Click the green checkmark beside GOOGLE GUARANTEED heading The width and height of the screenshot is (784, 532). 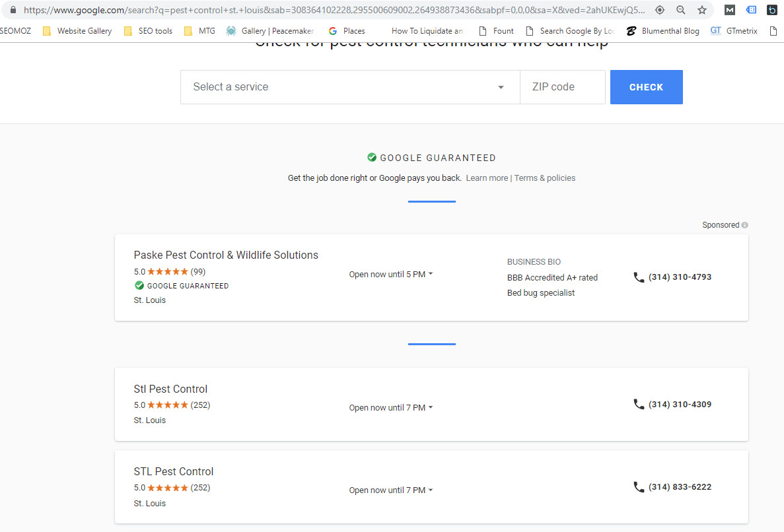[371, 157]
